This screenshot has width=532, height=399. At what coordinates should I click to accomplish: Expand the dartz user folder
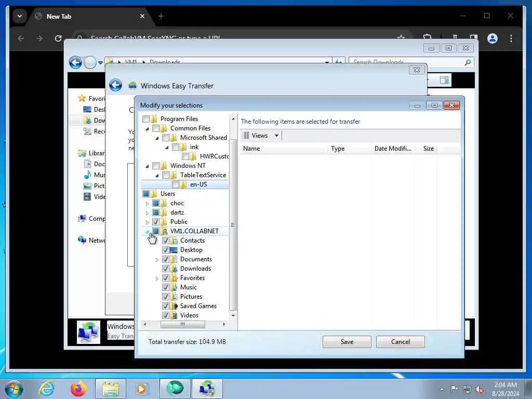(x=147, y=212)
